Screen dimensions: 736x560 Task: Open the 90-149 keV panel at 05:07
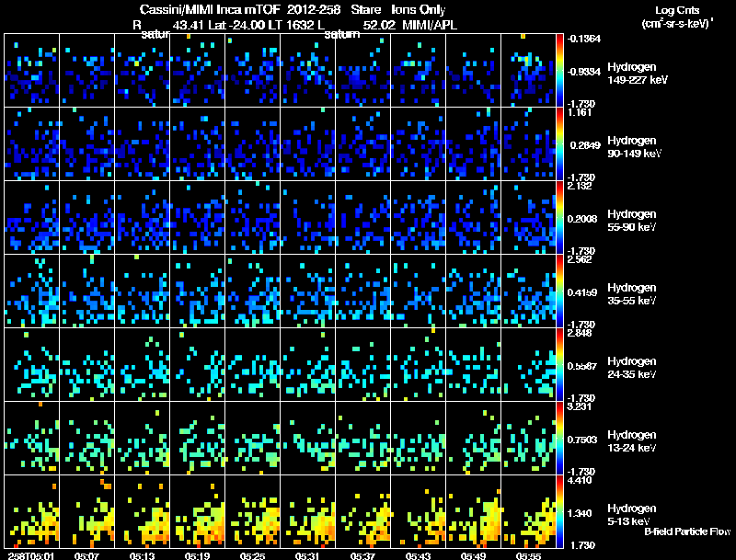coord(86,144)
